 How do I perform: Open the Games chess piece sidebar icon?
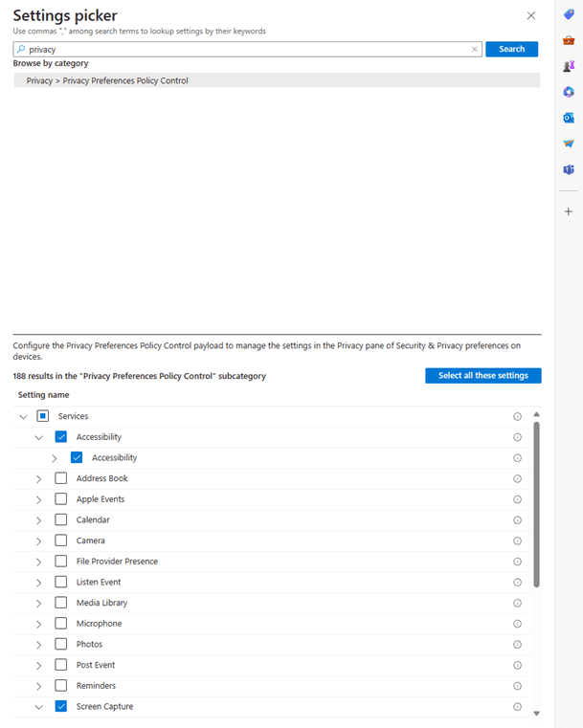pos(569,66)
